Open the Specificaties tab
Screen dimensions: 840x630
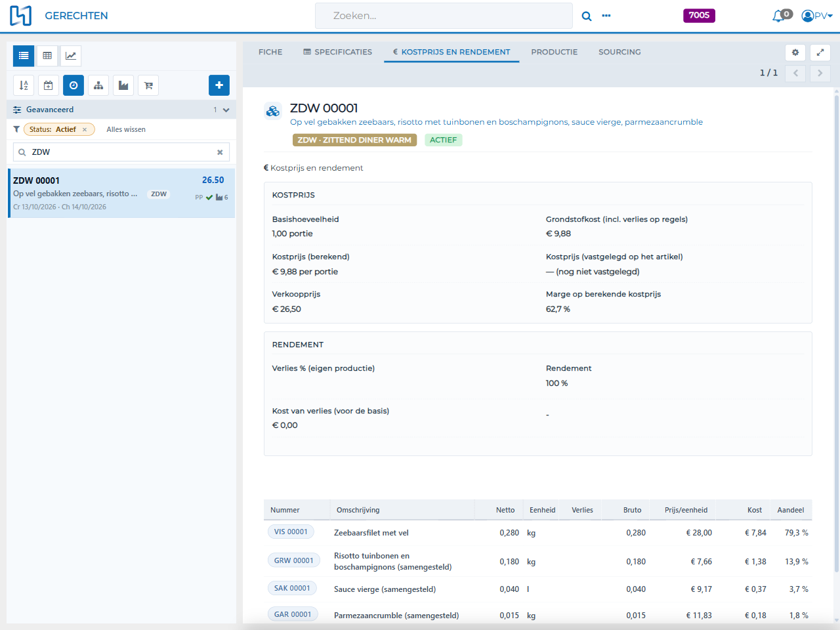(337, 52)
